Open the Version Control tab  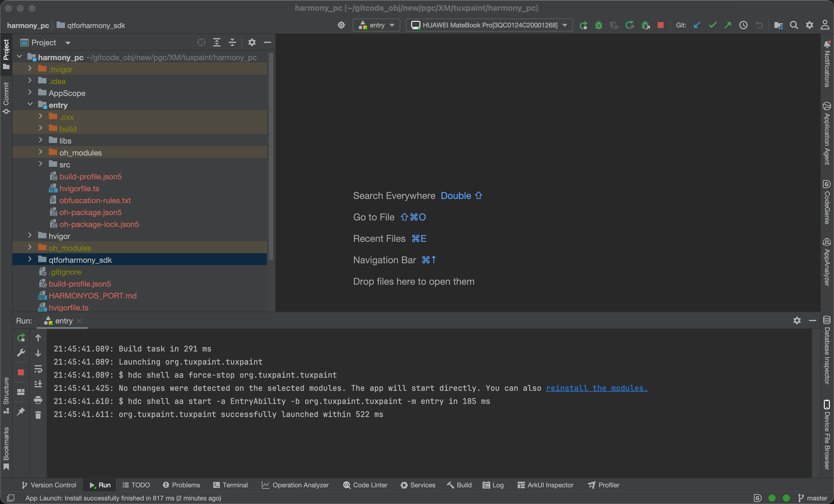(49, 485)
